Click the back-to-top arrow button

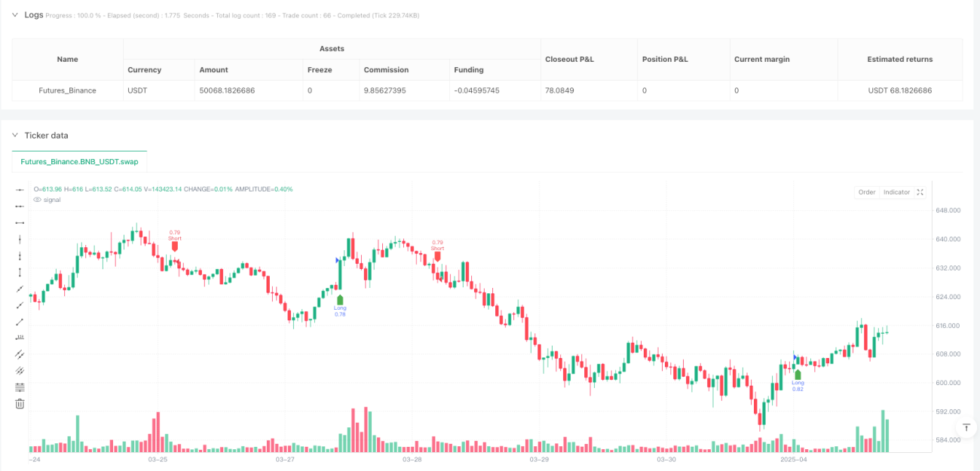click(x=966, y=427)
